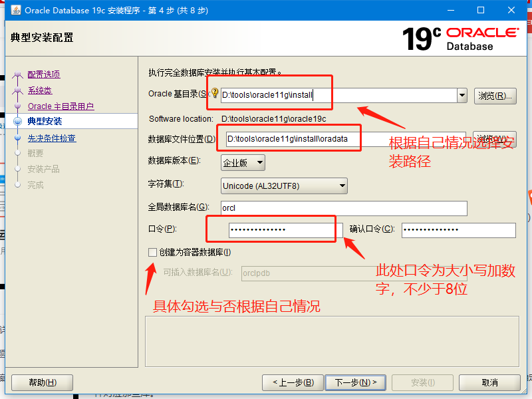Screen dimensions: 532x399
Task: Click the Software location path text
Action: click(x=273, y=119)
